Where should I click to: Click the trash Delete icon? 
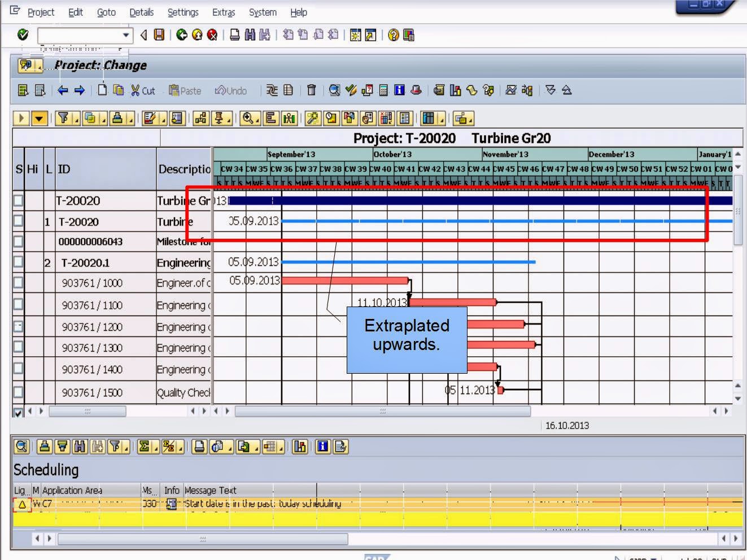[x=311, y=90]
